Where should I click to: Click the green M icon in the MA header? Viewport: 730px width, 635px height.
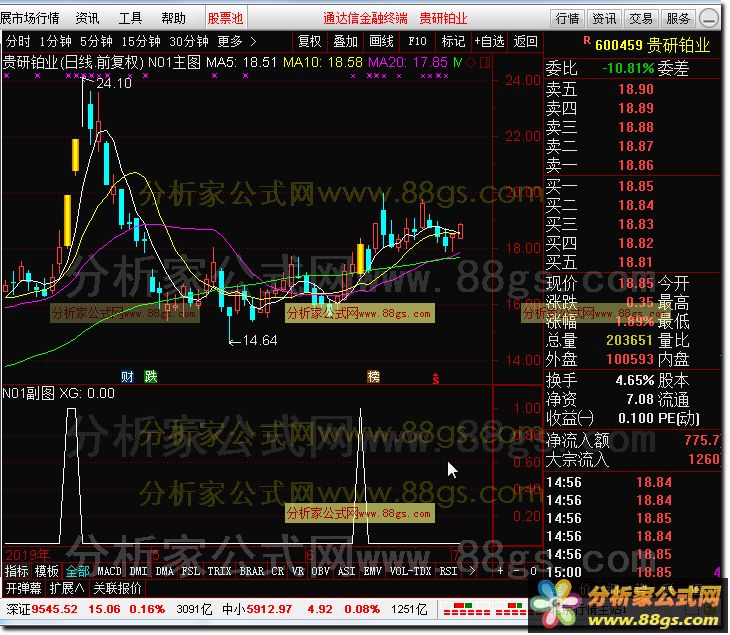pyautogui.click(x=457, y=62)
